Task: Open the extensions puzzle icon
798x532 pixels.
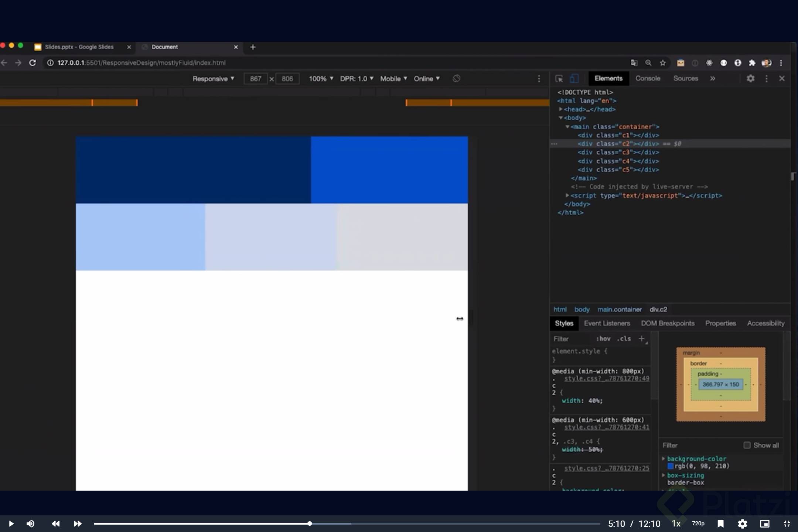Action: (752, 63)
